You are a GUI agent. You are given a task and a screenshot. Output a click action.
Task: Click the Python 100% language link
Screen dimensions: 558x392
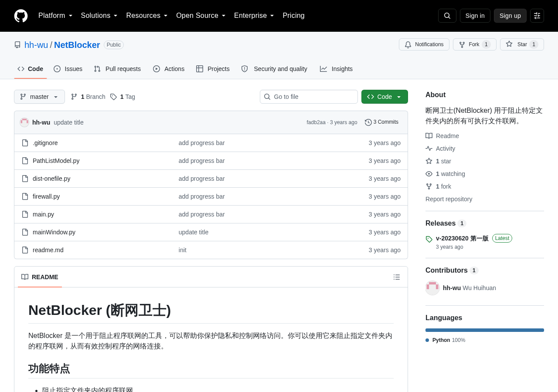pos(446,340)
